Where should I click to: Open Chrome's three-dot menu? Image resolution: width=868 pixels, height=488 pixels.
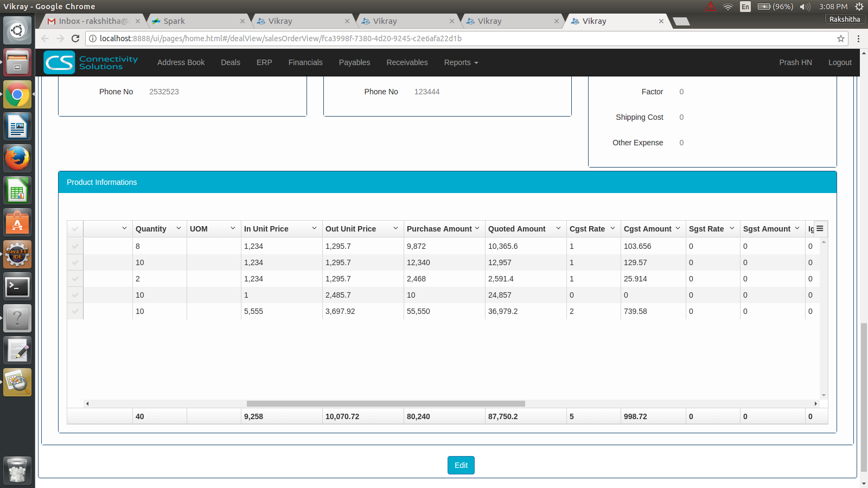click(x=858, y=38)
